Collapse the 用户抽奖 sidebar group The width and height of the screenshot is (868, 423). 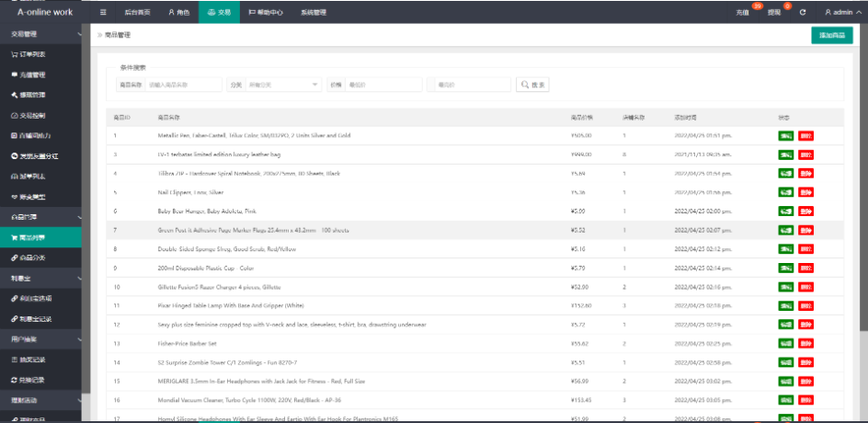point(41,339)
